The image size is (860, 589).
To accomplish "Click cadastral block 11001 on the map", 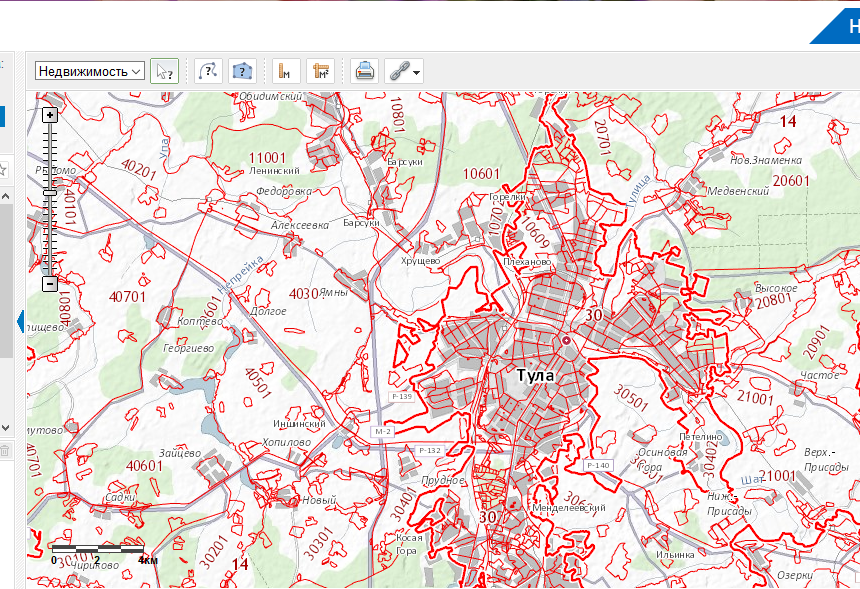I will coord(268,158).
